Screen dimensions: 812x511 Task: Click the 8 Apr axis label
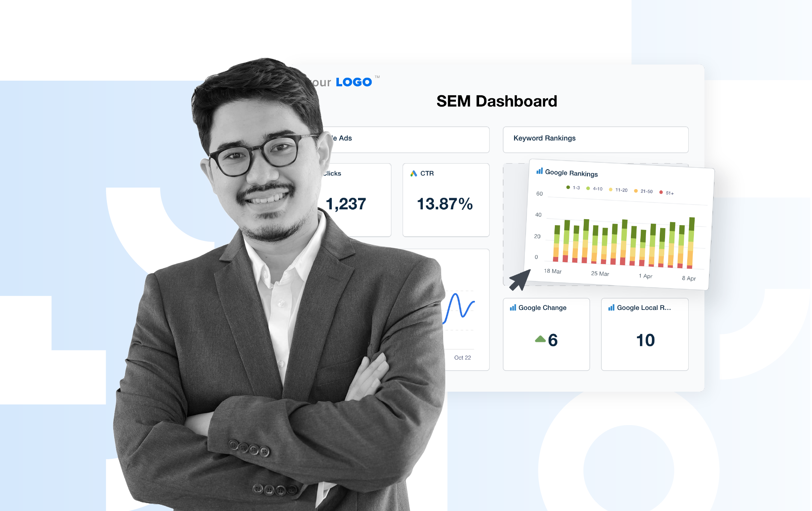click(x=689, y=278)
